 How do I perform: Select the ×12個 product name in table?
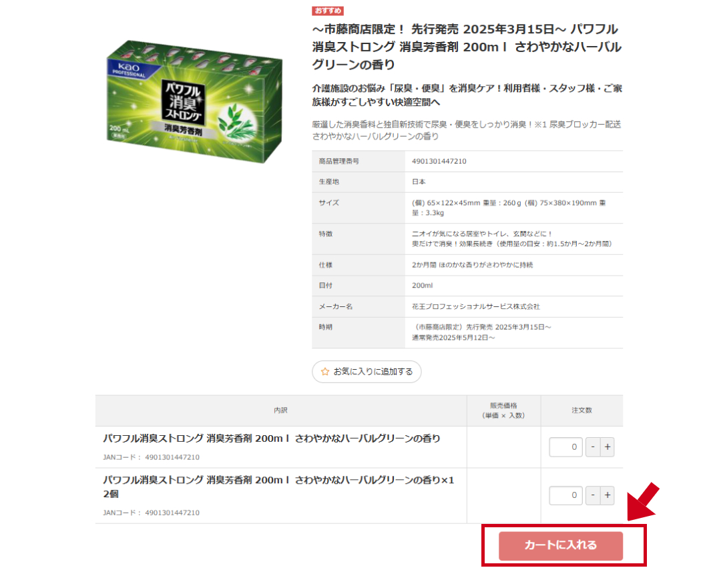pos(279,487)
